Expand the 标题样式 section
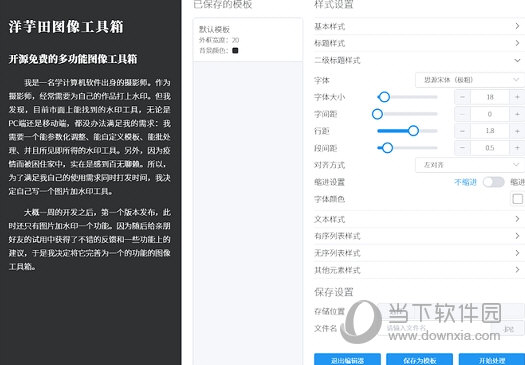This screenshot has height=365, width=525. point(419,43)
